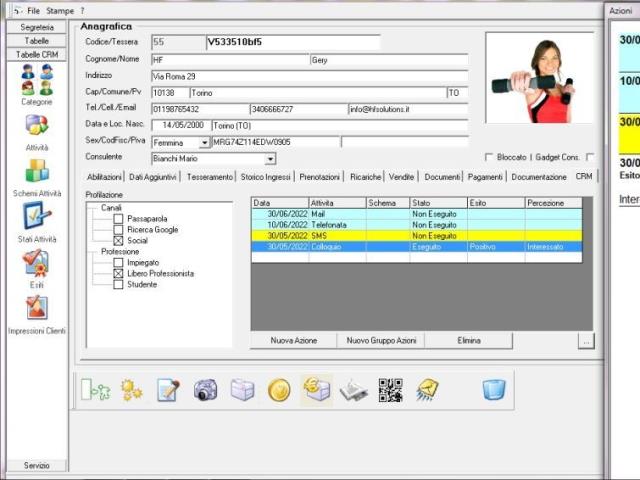The image size is (640, 480).
Task: Open the question mark help menu
Action: point(82,11)
